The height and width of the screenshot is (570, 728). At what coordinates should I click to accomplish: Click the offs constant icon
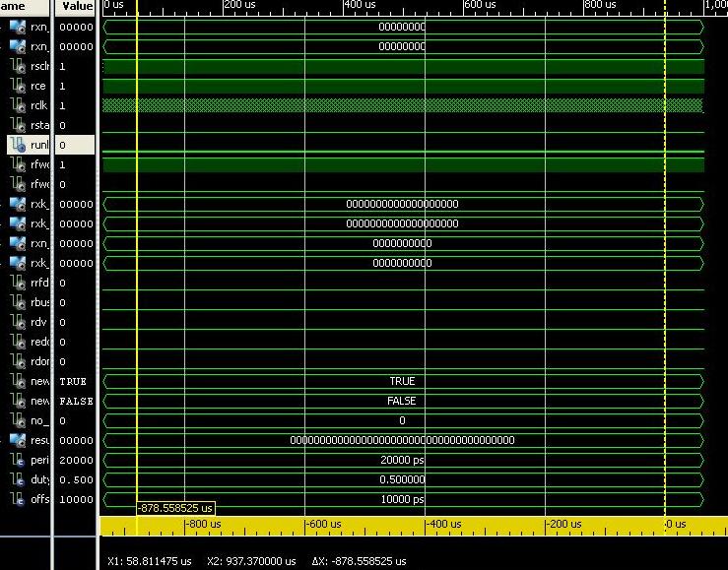(x=17, y=499)
